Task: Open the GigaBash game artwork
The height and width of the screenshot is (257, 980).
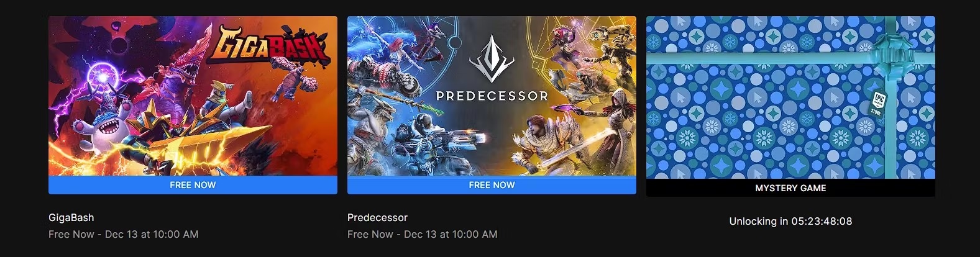Action: click(193, 96)
